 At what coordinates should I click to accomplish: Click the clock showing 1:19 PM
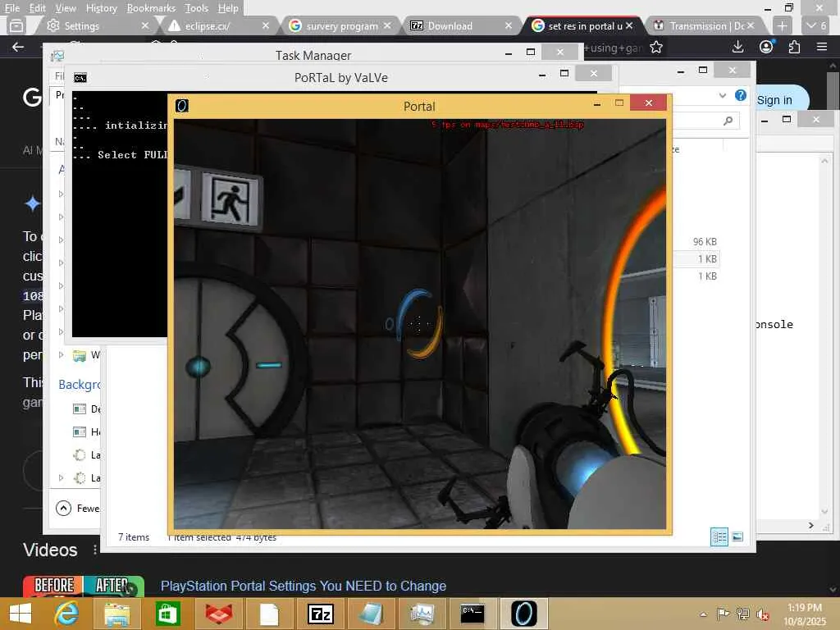tap(804, 608)
